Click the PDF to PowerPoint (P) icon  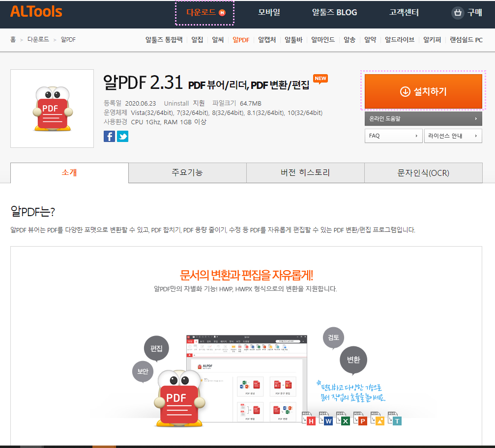click(360, 419)
